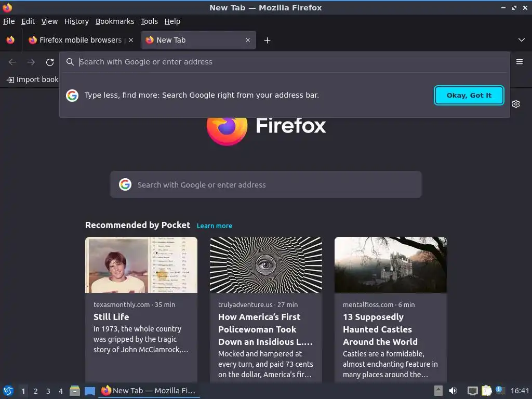Viewport: 532px width, 399px height.
Task: Switch to workspace 2
Action: pos(36,391)
